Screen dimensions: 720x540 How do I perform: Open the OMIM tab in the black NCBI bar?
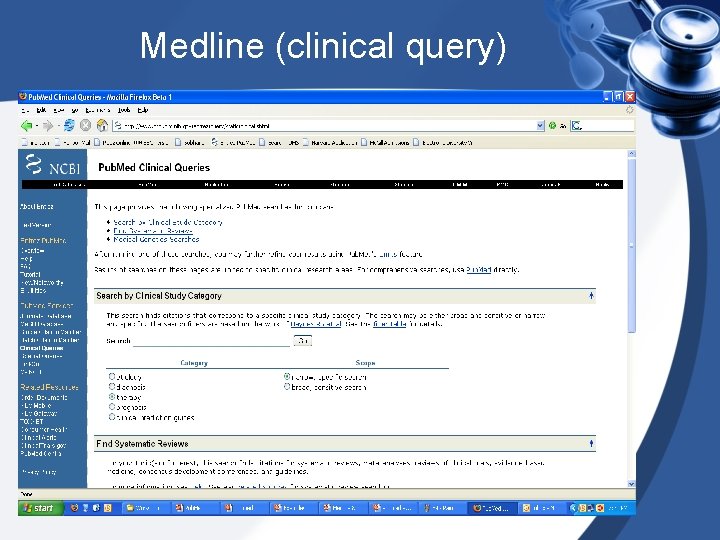tap(460, 185)
